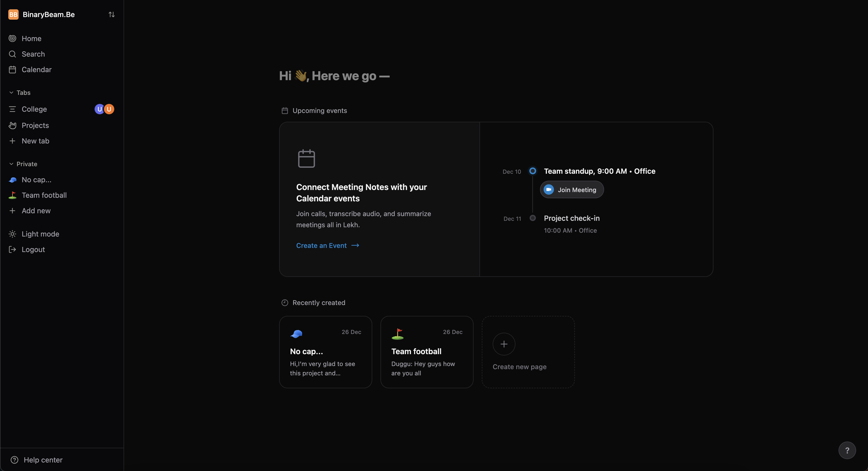Click the plus circle to create new page
The width and height of the screenshot is (868, 471).
tap(504, 344)
